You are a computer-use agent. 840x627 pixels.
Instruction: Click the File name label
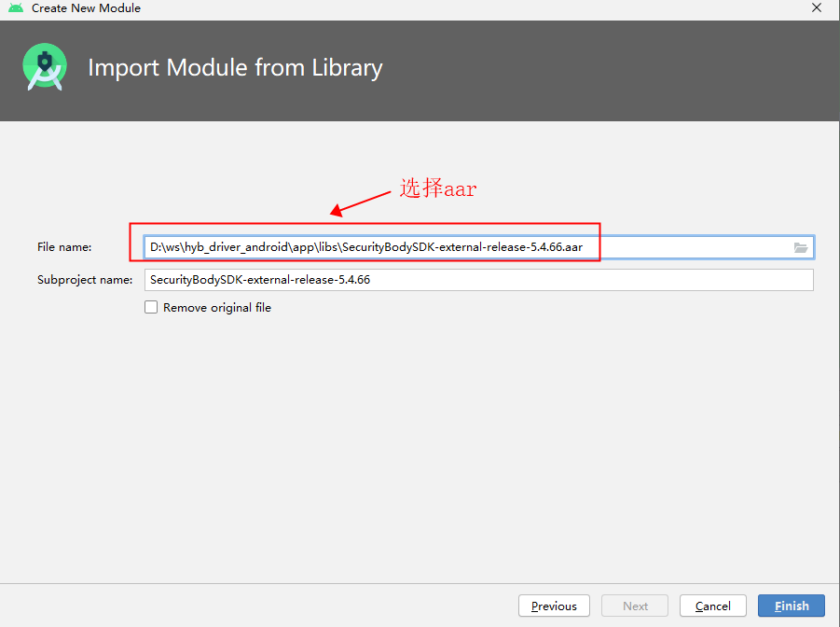[x=64, y=247]
